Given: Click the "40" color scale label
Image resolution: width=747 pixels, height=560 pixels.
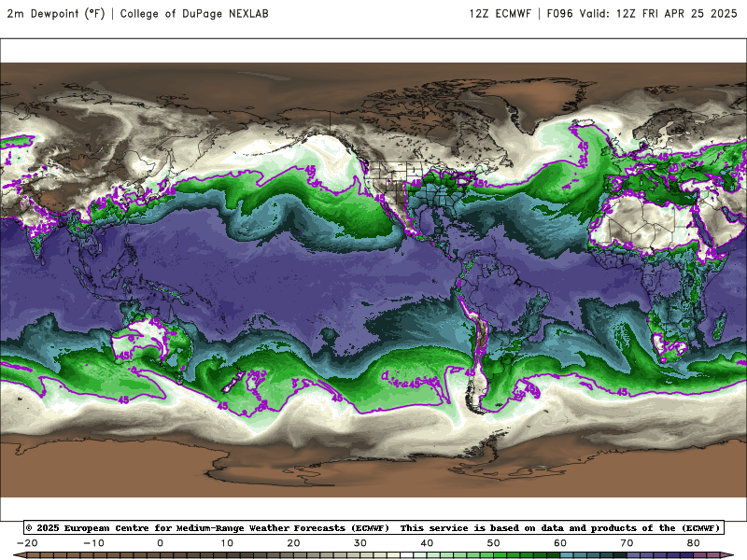Looking at the screenshot, I should [427, 543].
